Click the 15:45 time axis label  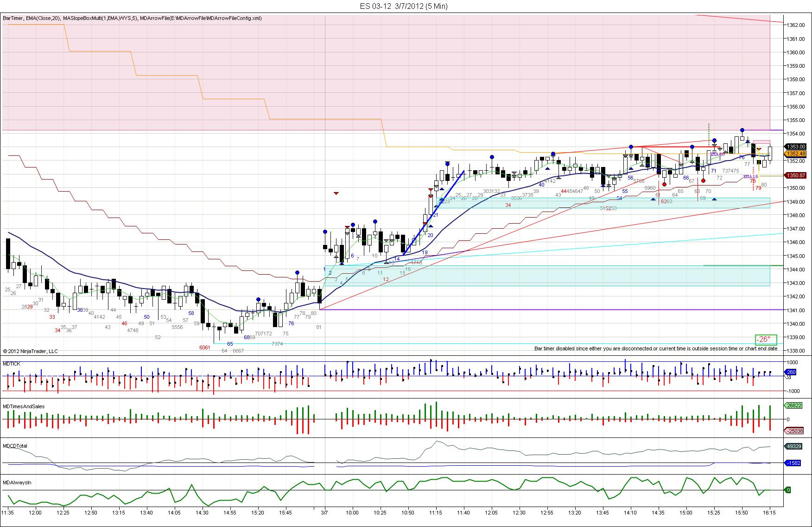click(x=285, y=513)
